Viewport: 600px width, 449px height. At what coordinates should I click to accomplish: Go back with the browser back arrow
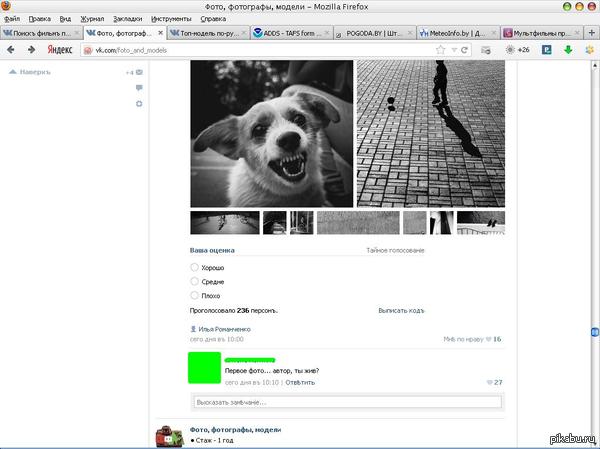coord(11,50)
